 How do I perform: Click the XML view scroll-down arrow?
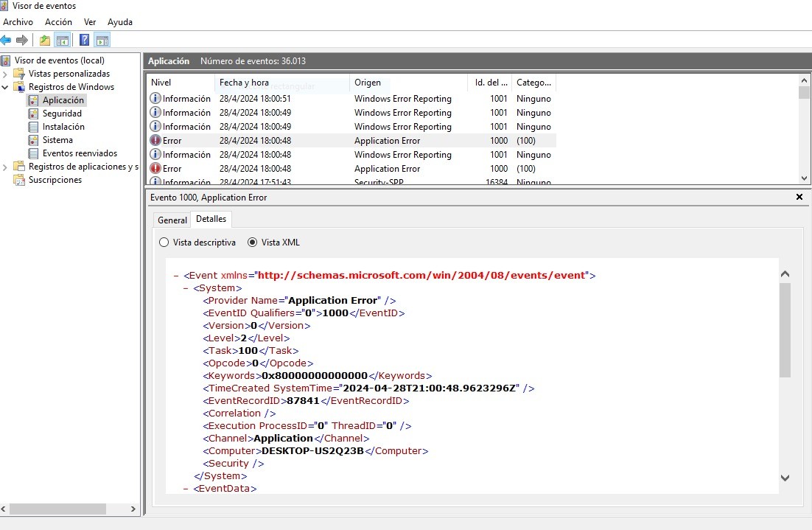(x=785, y=478)
